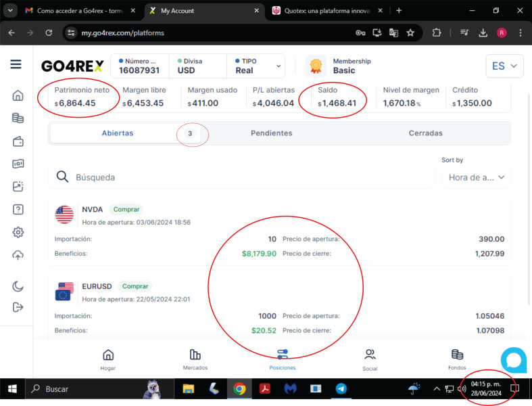The width and height of the screenshot is (532, 406).
Task: Open the settings gear in the sidebar
Action: point(18,232)
